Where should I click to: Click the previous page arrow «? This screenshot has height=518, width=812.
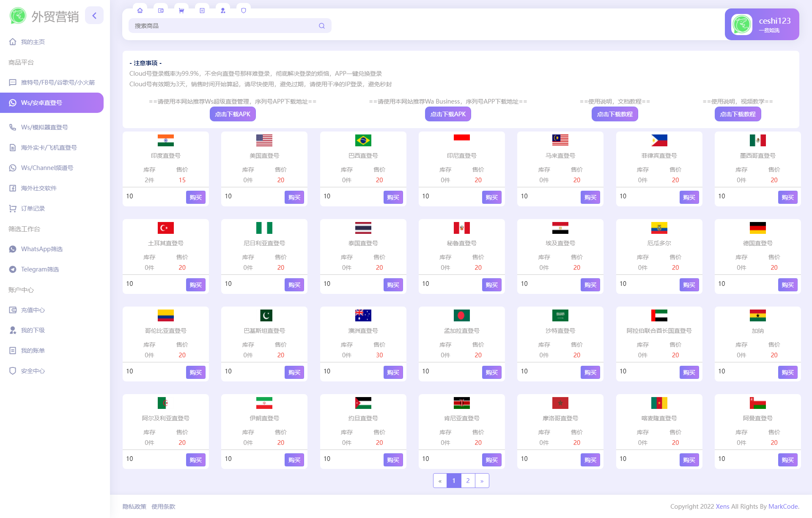coord(440,481)
